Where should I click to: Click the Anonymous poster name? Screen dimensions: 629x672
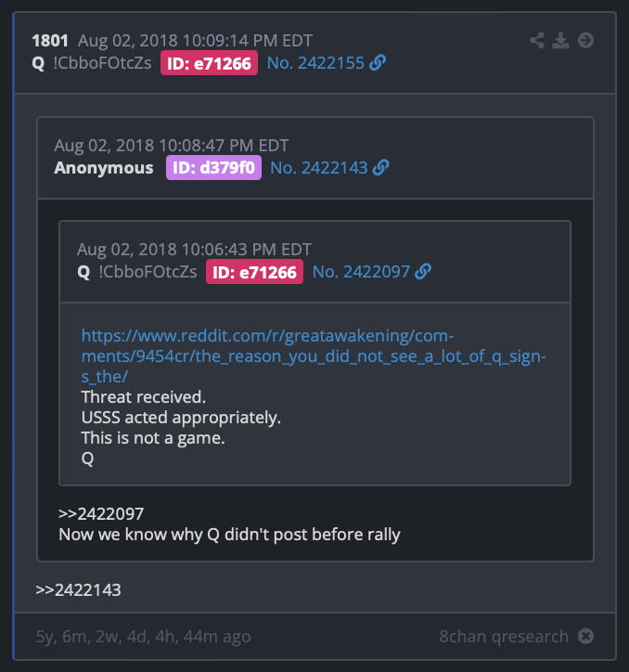point(104,168)
